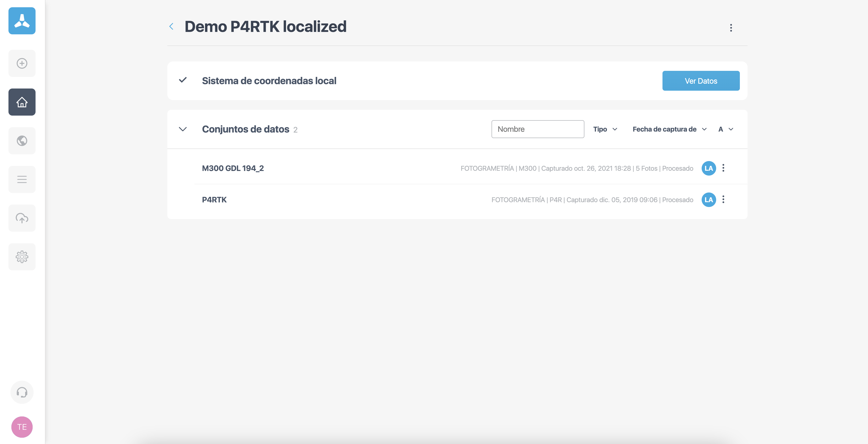Focus the Nombre search field
The width and height of the screenshot is (868, 444).
click(538, 129)
